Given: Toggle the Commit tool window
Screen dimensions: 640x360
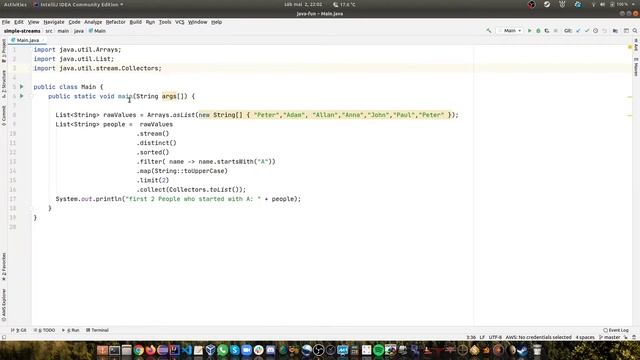Looking at the screenshot, I should [x=4, y=116].
